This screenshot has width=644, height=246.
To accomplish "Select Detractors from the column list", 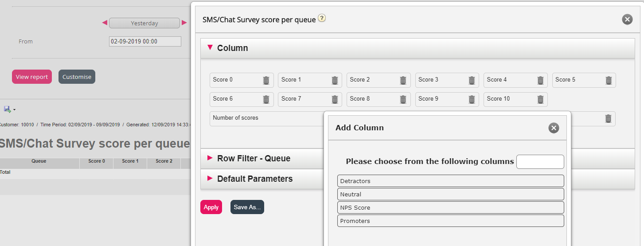I will click(x=450, y=181).
